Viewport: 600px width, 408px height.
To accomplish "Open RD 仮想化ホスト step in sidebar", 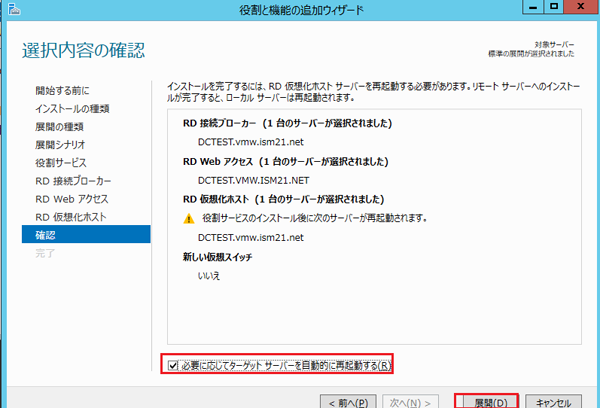I will (x=71, y=217).
